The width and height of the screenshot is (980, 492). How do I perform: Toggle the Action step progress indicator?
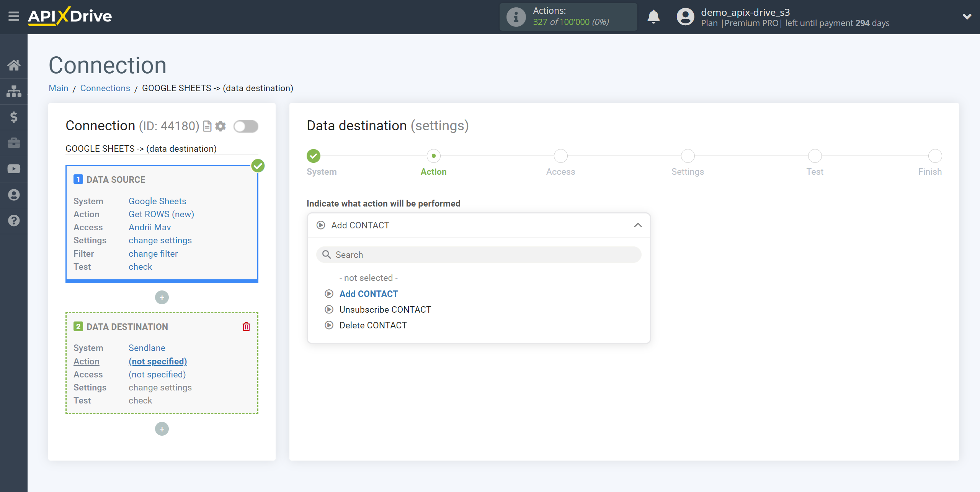coord(434,156)
